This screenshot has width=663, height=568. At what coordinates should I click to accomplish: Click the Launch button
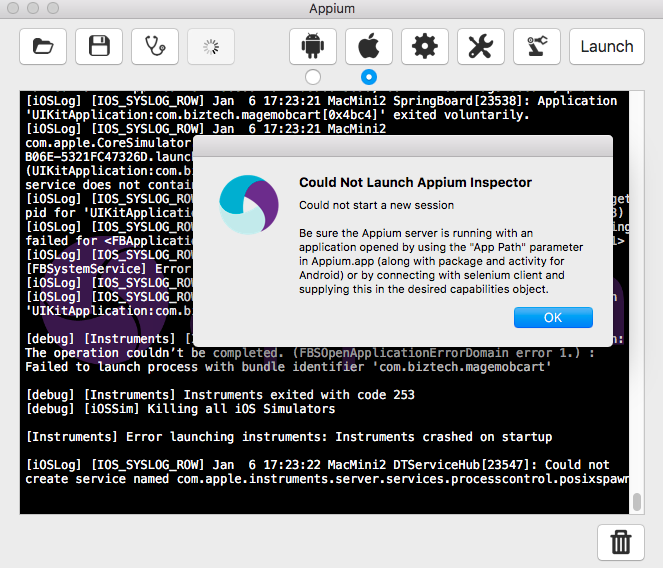click(x=607, y=47)
